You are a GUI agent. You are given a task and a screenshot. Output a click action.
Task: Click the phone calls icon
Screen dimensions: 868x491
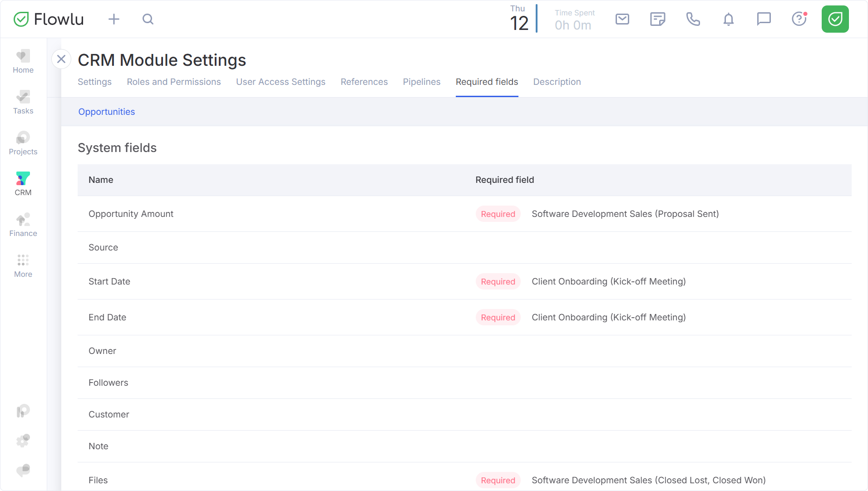(x=693, y=19)
